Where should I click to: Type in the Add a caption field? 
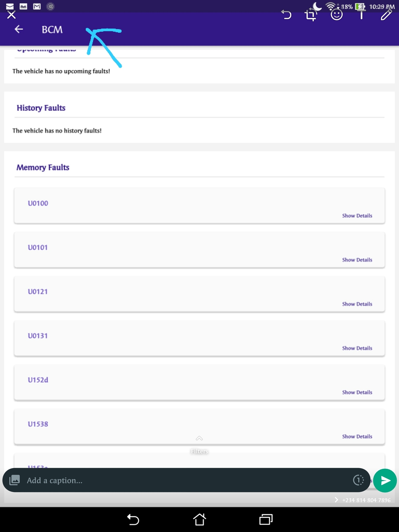tap(182, 480)
